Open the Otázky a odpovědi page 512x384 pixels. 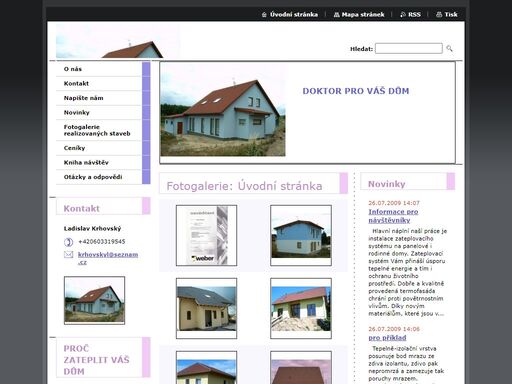click(x=99, y=177)
